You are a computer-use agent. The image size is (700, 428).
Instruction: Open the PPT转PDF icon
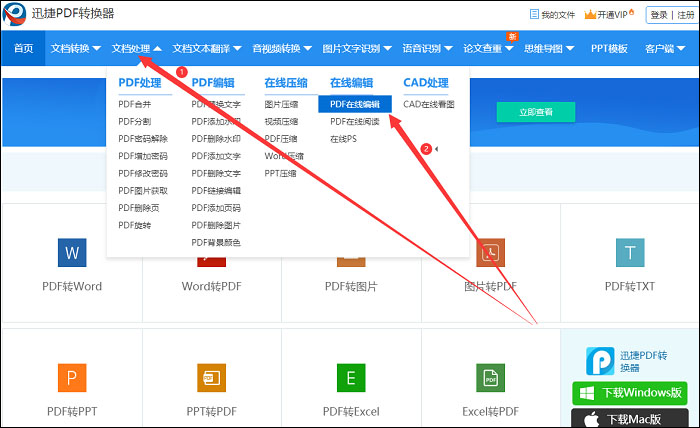tap(212, 378)
